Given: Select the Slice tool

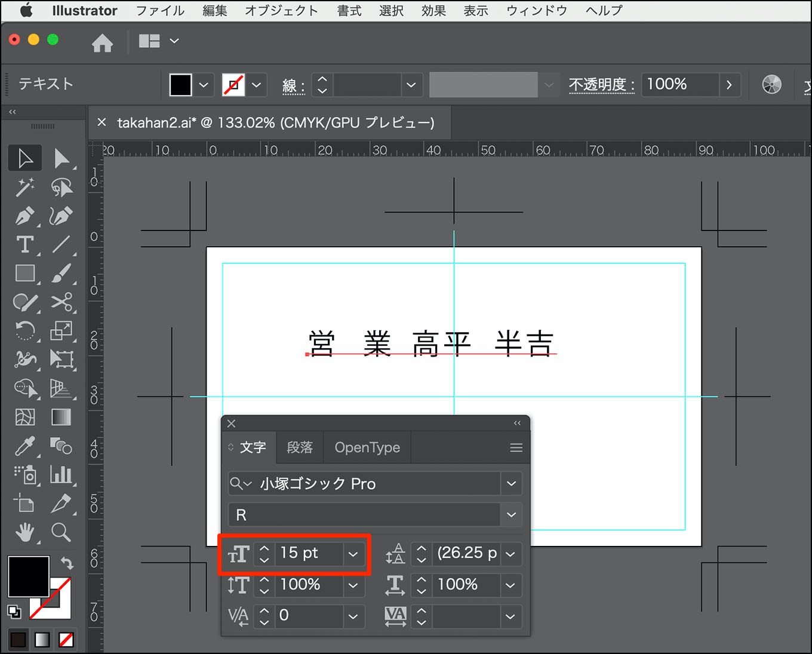Looking at the screenshot, I should (62, 503).
